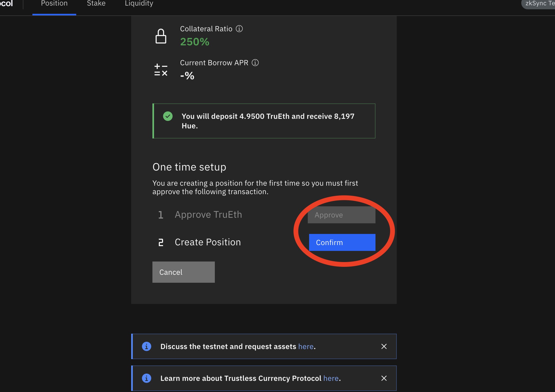Click the Approve TruEth step label
The image size is (555, 392).
coord(208,215)
